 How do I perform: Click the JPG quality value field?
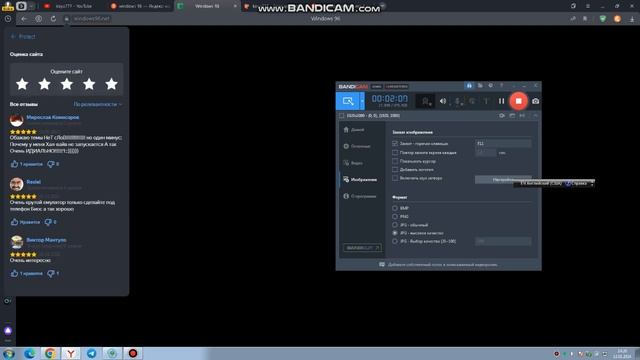[503, 241]
